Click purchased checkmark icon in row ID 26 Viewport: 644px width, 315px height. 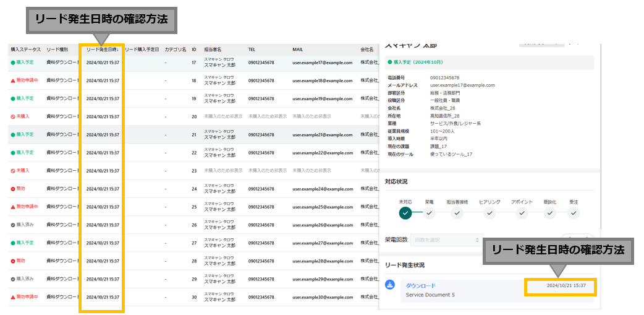[13, 225]
